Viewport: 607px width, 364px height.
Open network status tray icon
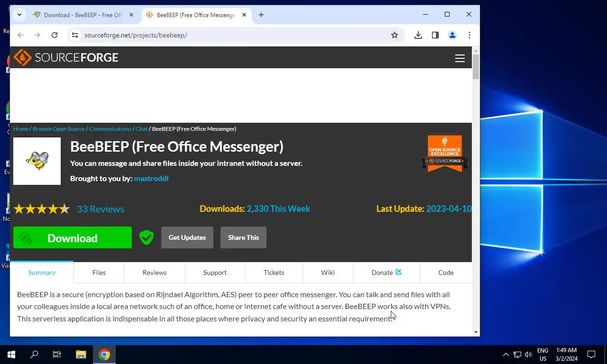[x=517, y=355]
